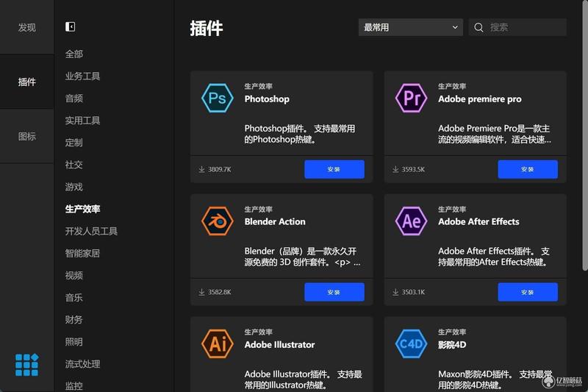Select the 定制 category
The width and height of the screenshot is (588, 392).
[74, 143]
